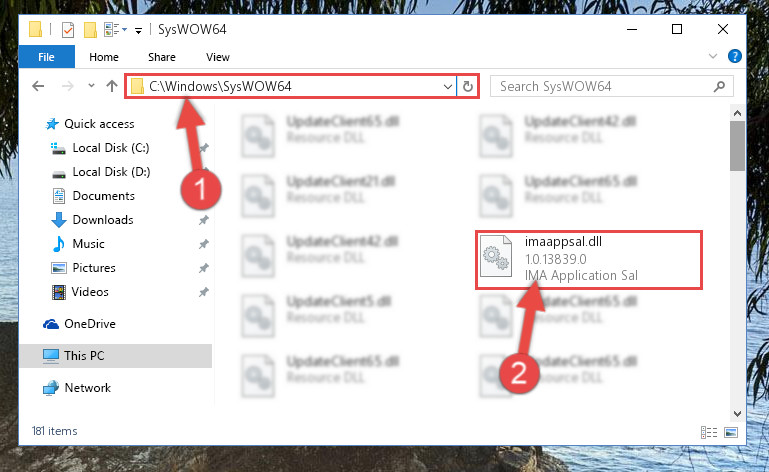Open Customize Quick Access Toolbar dropdown

coord(139,31)
